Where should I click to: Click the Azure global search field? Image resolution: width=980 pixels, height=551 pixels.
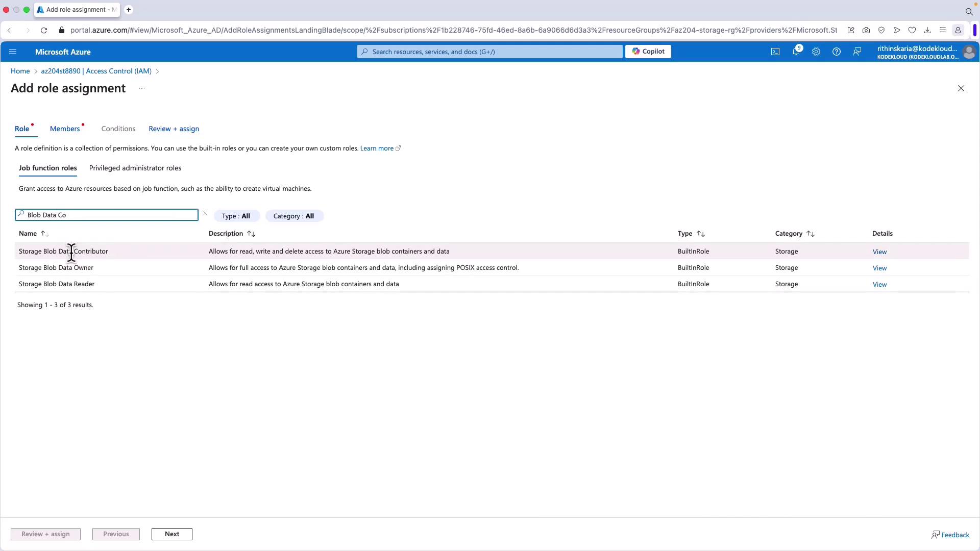tap(490, 52)
